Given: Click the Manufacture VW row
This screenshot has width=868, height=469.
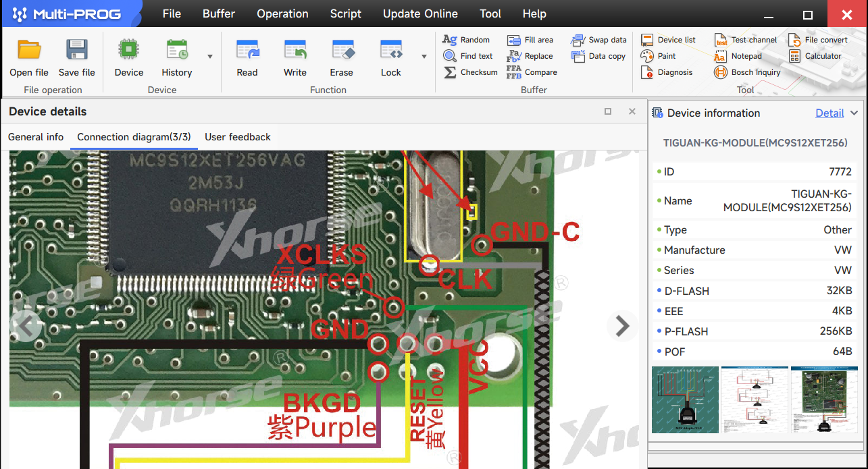Looking at the screenshot, I should coord(754,250).
